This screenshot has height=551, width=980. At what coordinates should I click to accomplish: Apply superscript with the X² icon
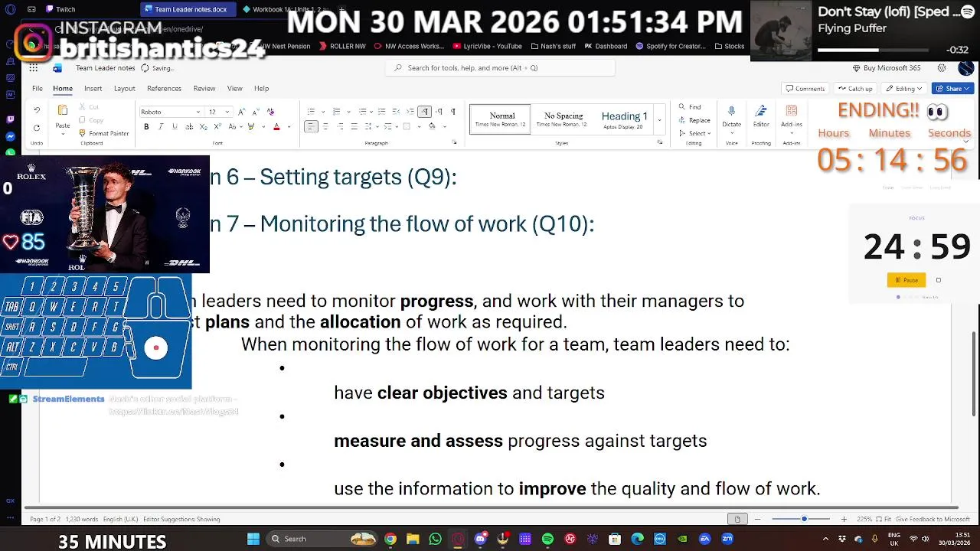(x=217, y=127)
